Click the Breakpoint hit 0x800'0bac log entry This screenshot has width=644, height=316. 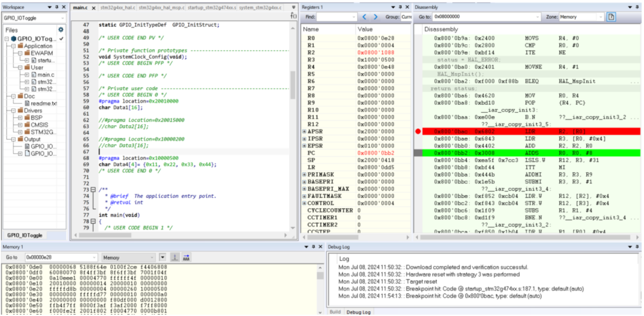(x=440, y=296)
